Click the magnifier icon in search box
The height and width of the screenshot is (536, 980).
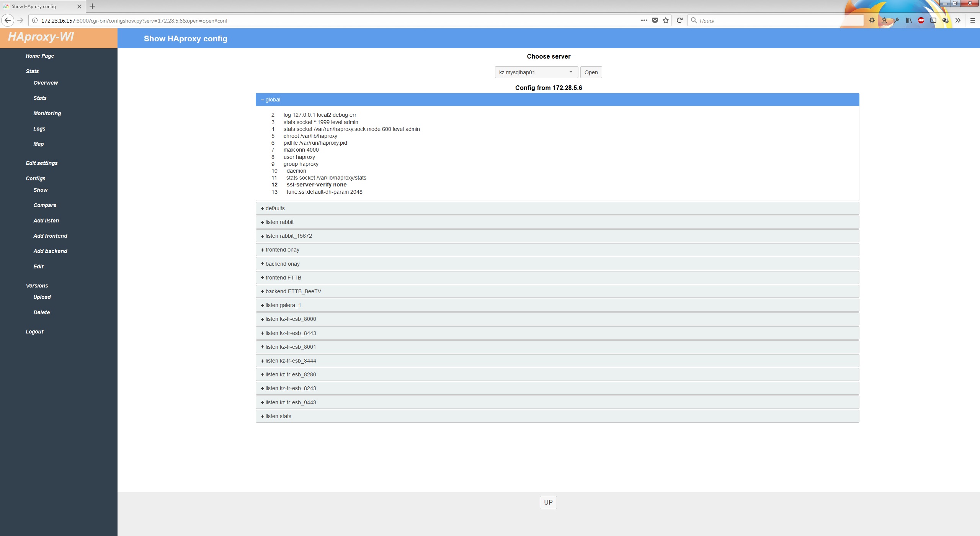point(694,20)
